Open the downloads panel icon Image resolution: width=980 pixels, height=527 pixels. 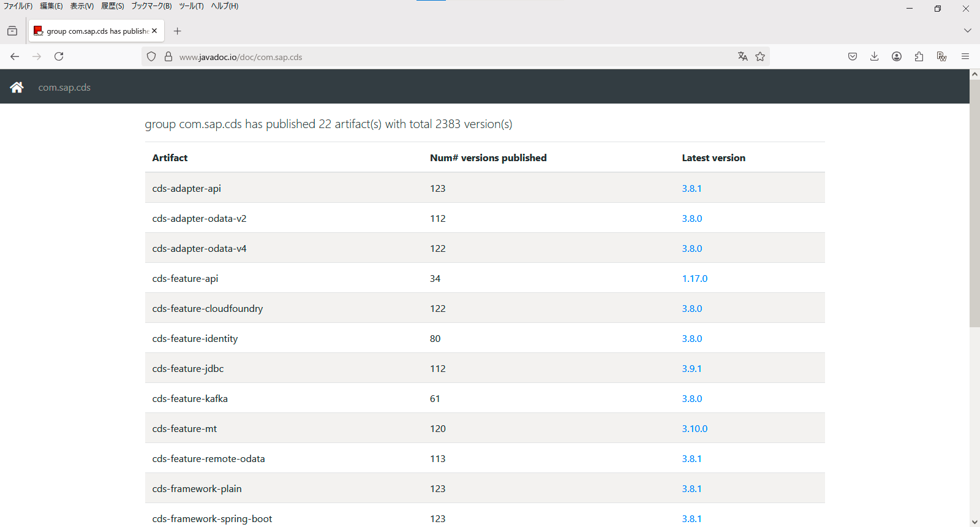pyautogui.click(x=875, y=56)
